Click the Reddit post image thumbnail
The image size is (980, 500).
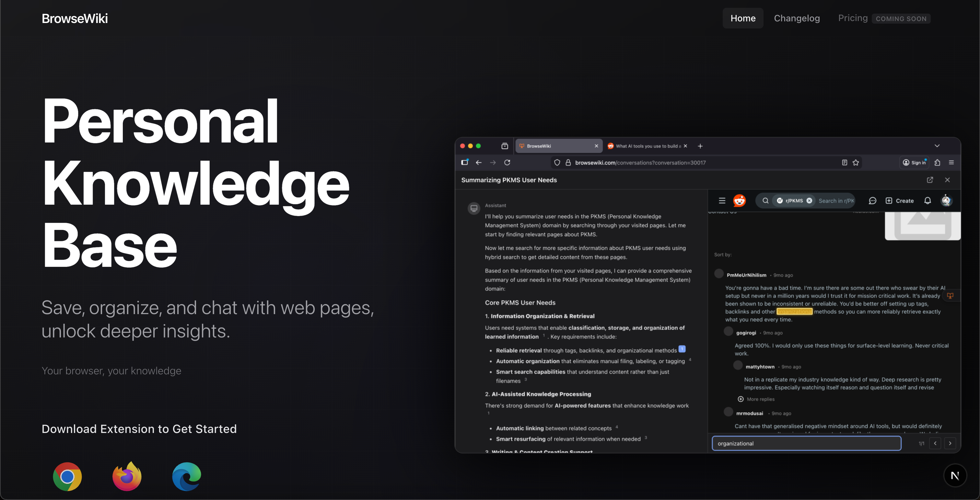923,226
